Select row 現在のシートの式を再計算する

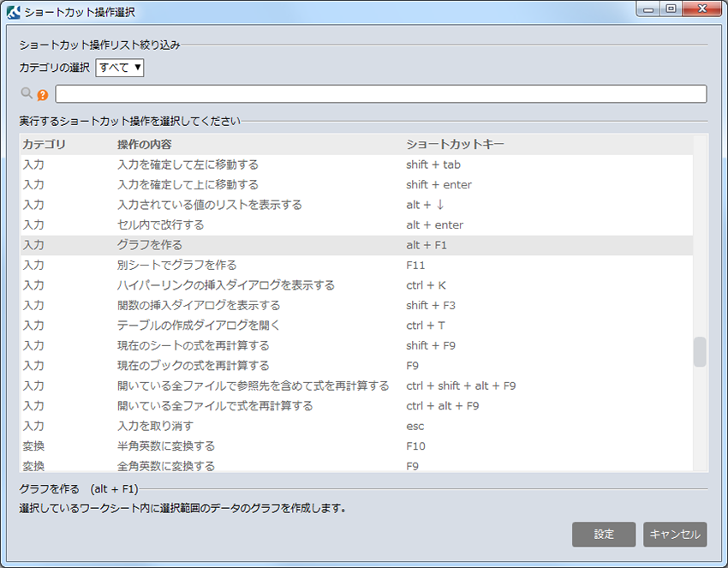(356, 345)
